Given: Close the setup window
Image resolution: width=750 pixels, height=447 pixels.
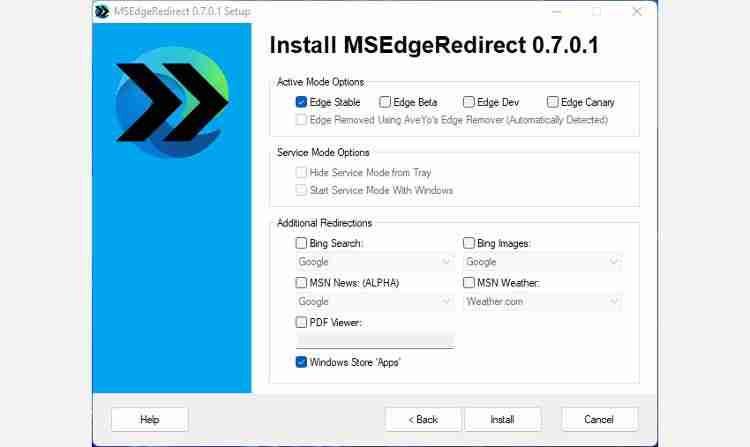Looking at the screenshot, I should pos(637,11).
